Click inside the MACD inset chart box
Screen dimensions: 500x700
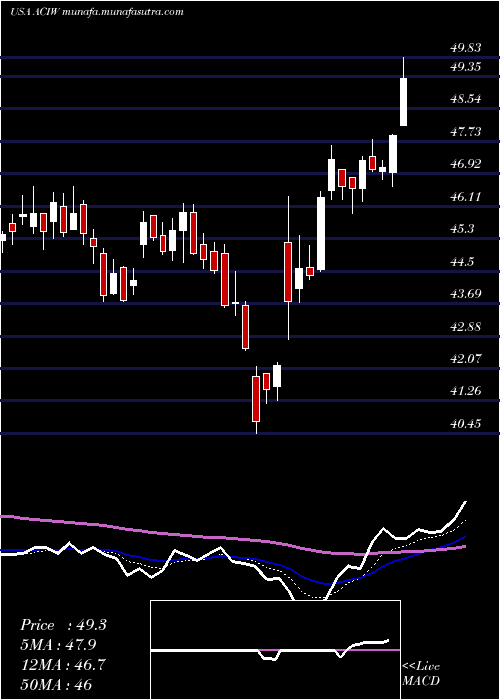[275, 650]
